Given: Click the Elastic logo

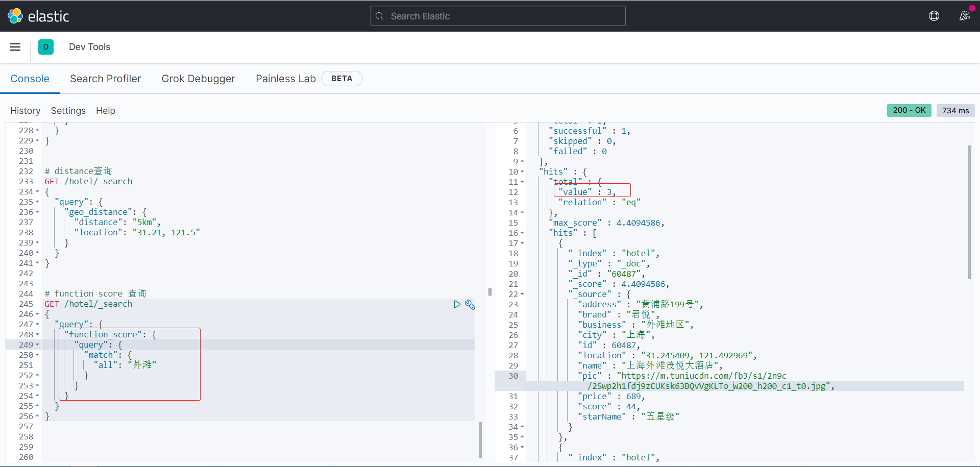Looking at the screenshot, I should (x=38, y=16).
